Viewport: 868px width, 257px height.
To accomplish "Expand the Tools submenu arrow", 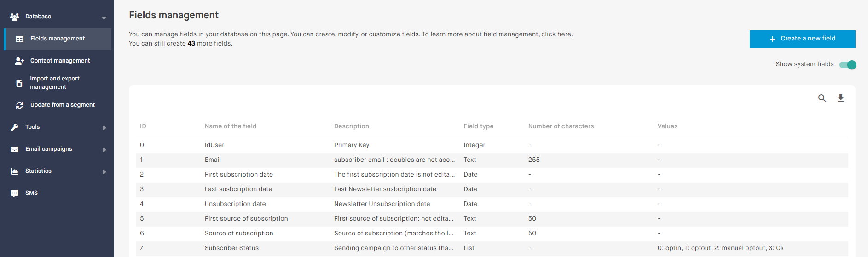I will 104,128.
